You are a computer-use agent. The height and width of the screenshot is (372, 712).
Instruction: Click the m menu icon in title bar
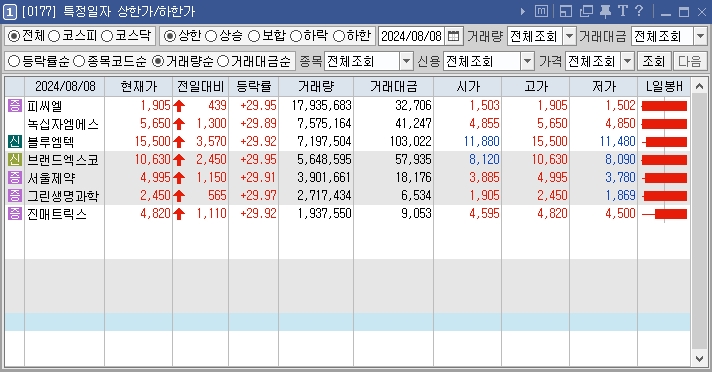(541, 11)
